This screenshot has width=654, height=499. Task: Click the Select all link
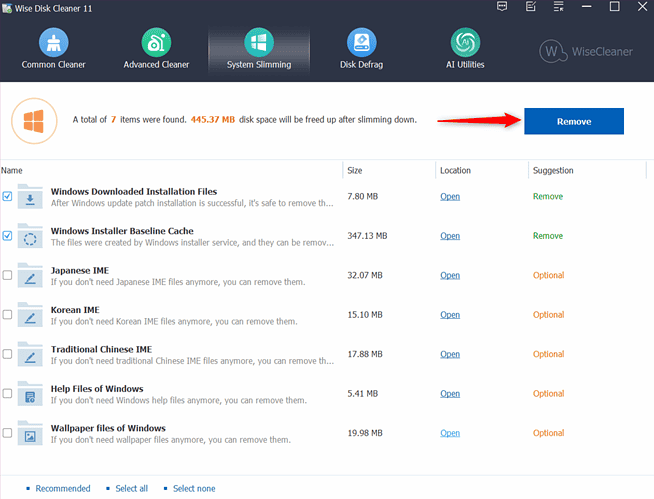131,488
